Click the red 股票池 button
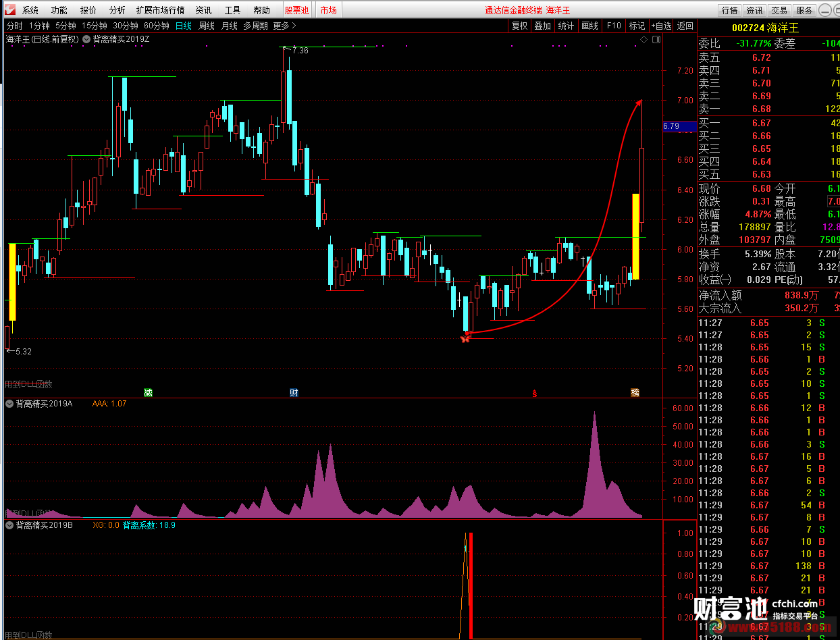Viewport: 840px width, 640px height. click(296, 10)
